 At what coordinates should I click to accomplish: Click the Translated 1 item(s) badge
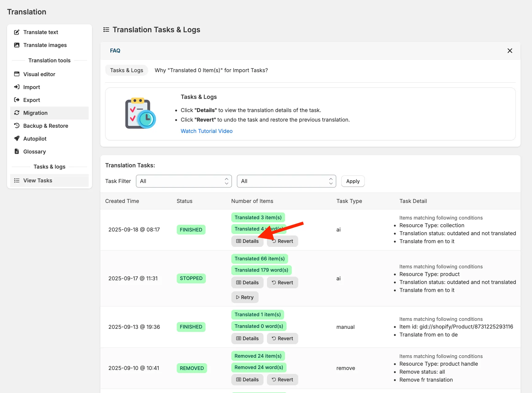tap(258, 314)
